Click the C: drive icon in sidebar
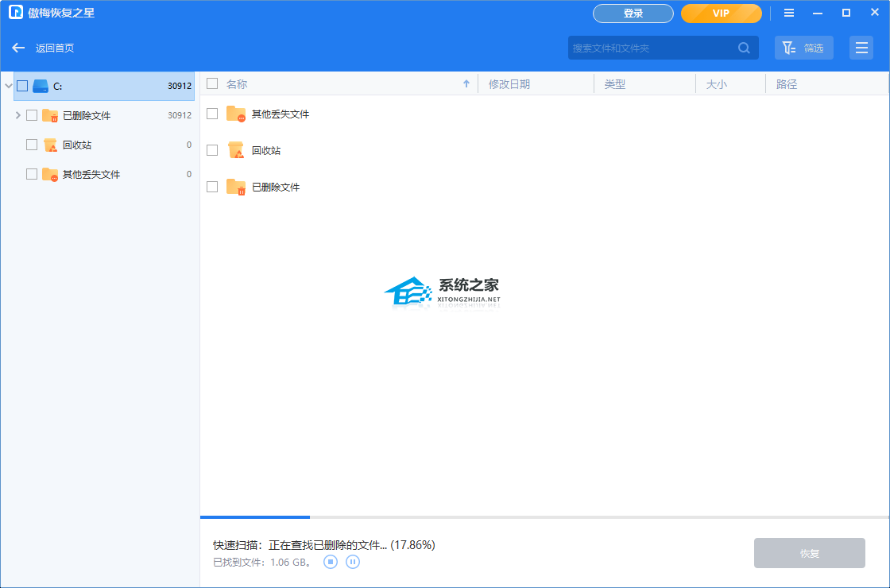 pyautogui.click(x=41, y=87)
